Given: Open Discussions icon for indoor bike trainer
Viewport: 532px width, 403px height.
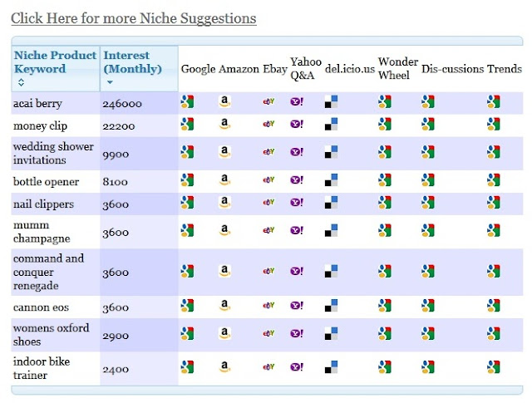Looking at the screenshot, I should (x=428, y=367).
